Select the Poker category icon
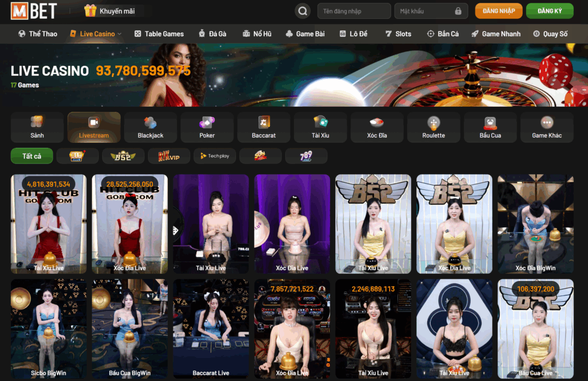This screenshot has width=588, height=381. pyautogui.click(x=207, y=127)
